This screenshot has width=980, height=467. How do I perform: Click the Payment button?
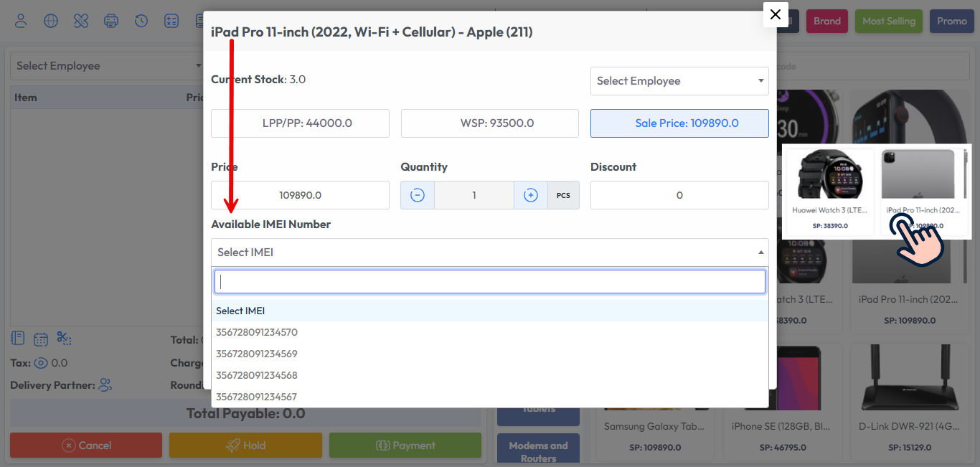(x=405, y=445)
